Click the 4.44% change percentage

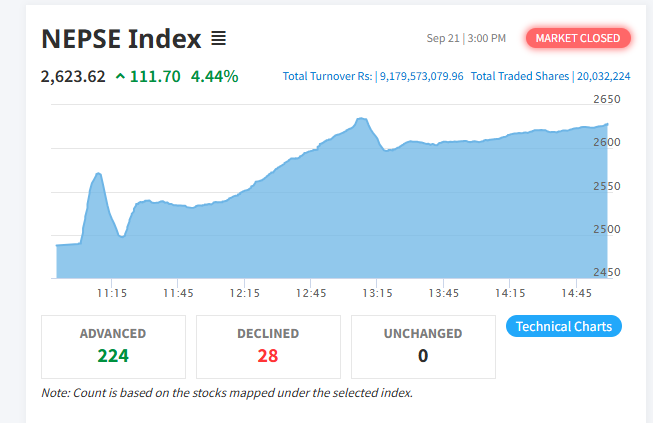[215, 76]
